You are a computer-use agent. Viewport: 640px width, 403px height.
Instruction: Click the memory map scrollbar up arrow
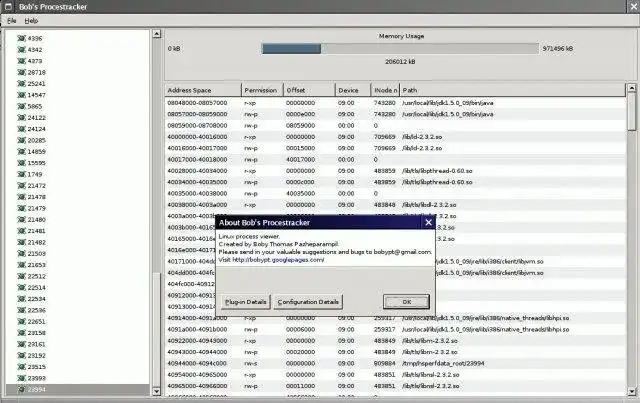632,88
